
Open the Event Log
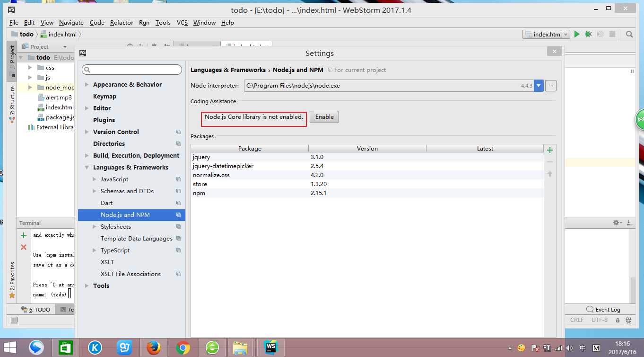pos(603,310)
